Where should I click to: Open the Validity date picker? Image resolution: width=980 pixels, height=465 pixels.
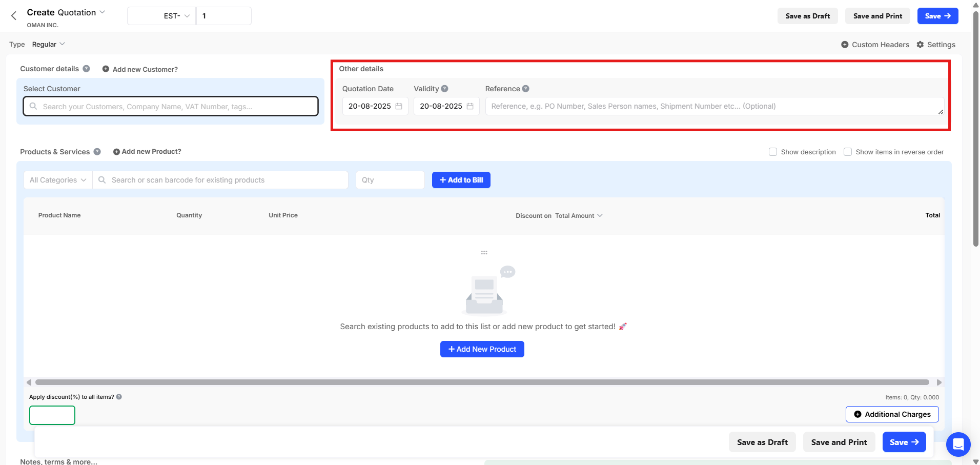[x=446, y=106]
